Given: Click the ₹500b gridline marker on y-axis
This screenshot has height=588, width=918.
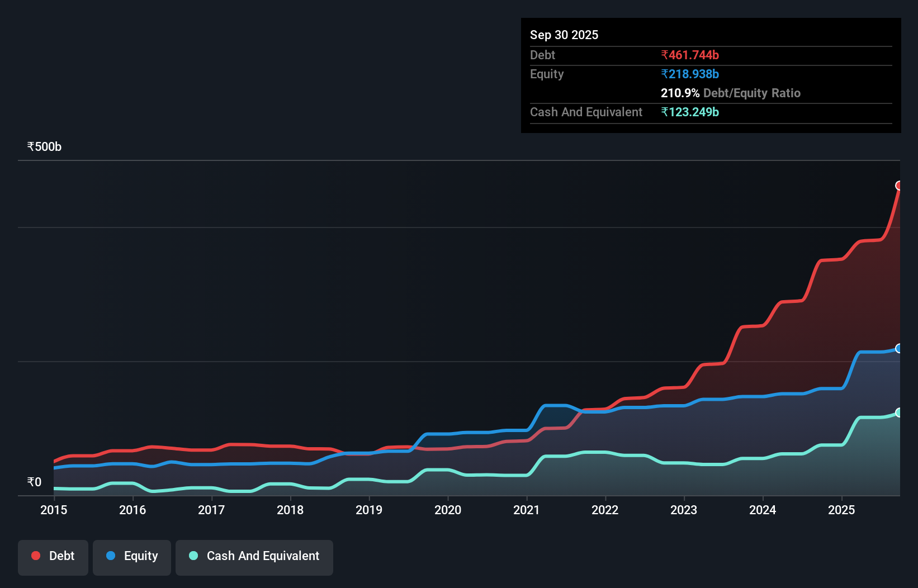Looking at the screenshot, I should click(x=44, y=146).
